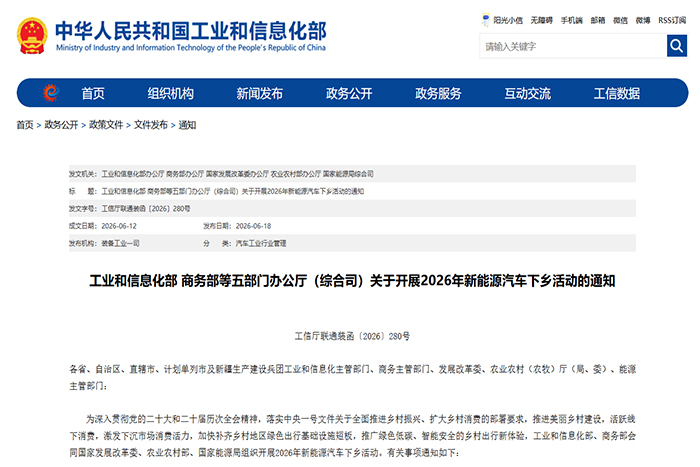Click the RSS订阅 subscription link
This screenshot has height=467, width=700.
[x=672, y=21]
